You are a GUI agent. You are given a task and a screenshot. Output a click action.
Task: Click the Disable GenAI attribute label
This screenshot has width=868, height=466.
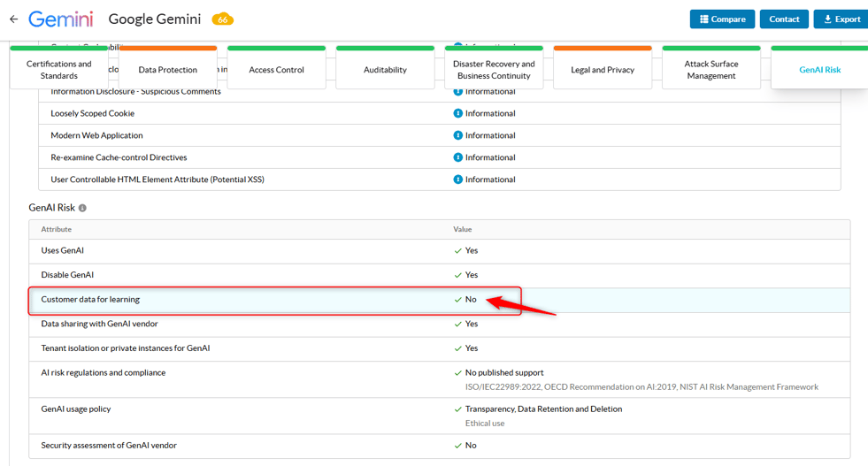67,275
